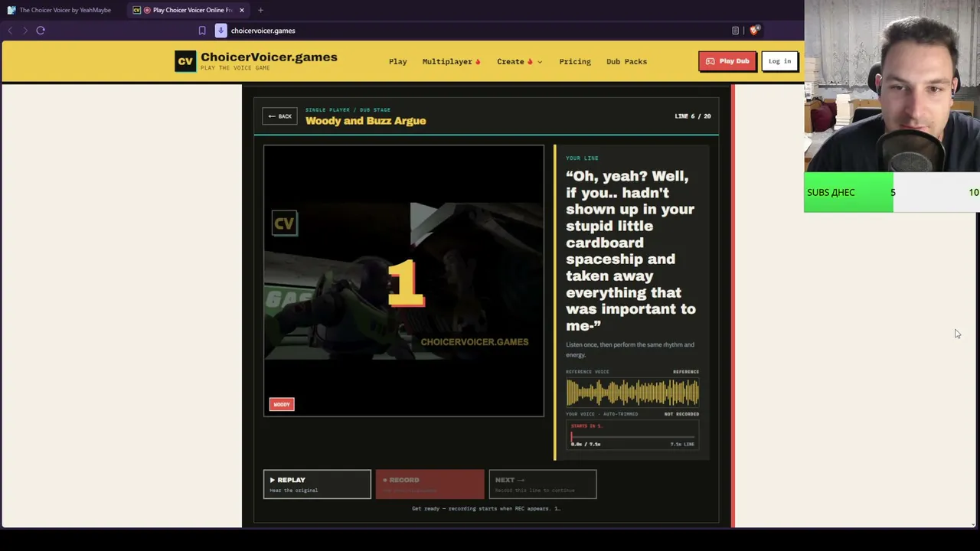The image size is (980, 551).
Task: Go back with the Back button
Action: pos(279,116)
